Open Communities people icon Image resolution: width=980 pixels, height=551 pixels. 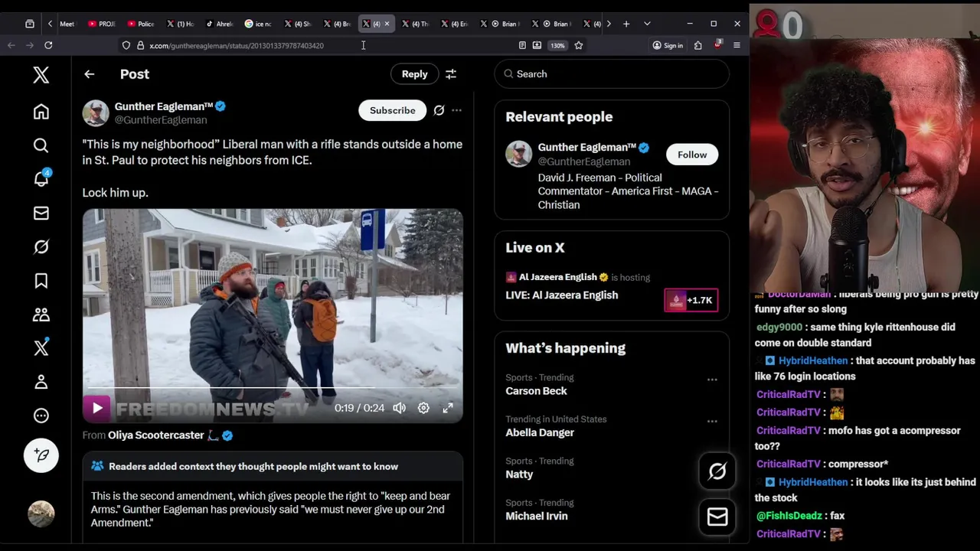pos(41,315)
